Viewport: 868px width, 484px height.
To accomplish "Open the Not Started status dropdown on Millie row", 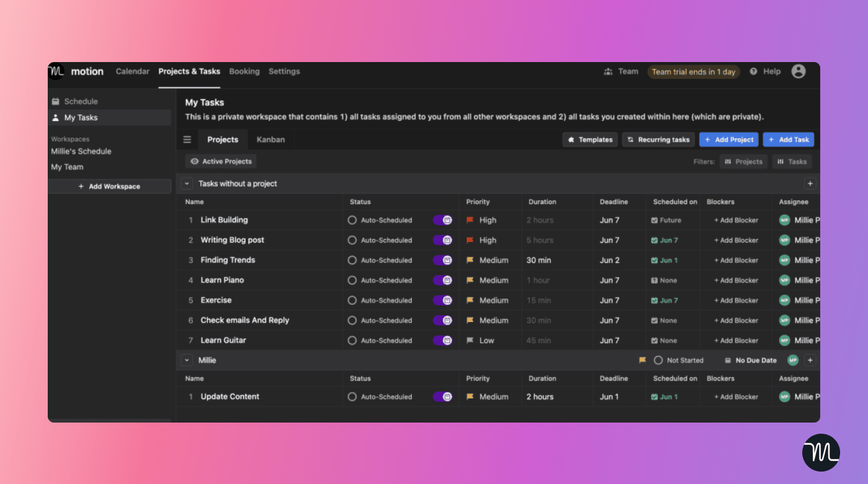I will coord(679,360).
